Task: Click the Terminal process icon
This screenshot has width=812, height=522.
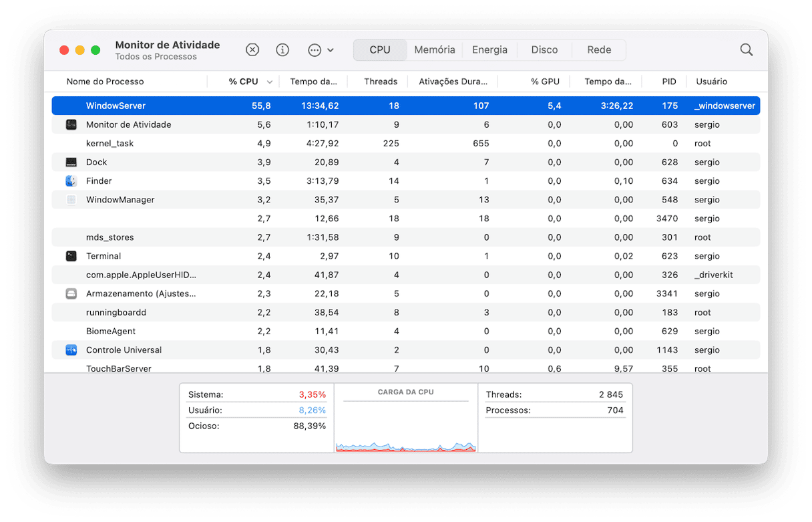Action: [x=71, y=256]
